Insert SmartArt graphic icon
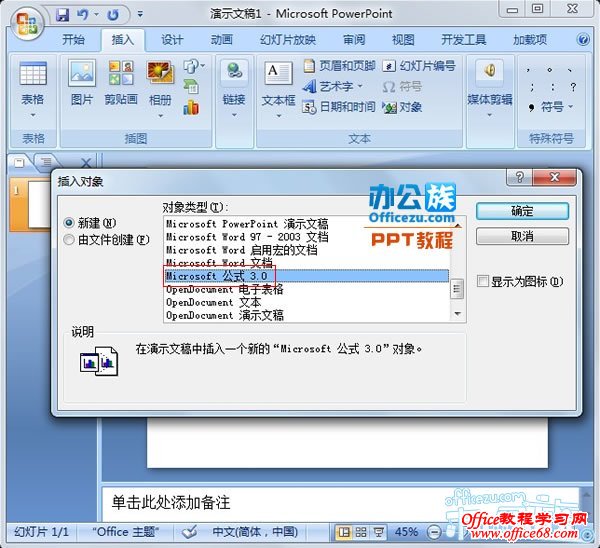Image resolution: width=600 pixels, height=548 pixels. (x=191, y=87)
